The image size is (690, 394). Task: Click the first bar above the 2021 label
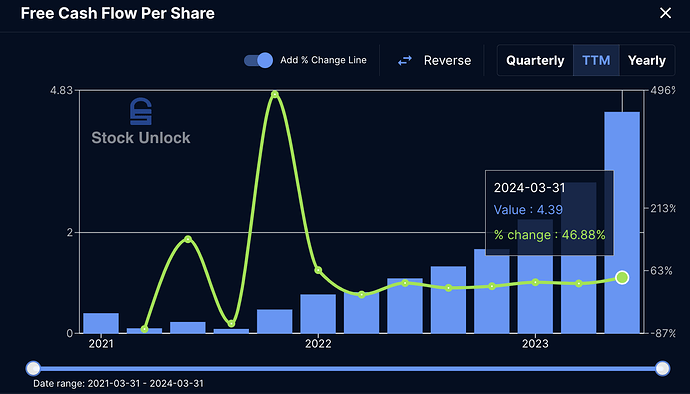(101, 323)
